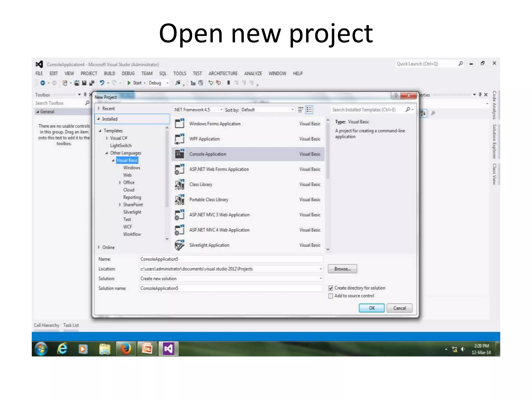The image size is (532, 399).
Task: Click the help question mark in New Project dialog
Action: pyautogui.click(x=396, y=95)
